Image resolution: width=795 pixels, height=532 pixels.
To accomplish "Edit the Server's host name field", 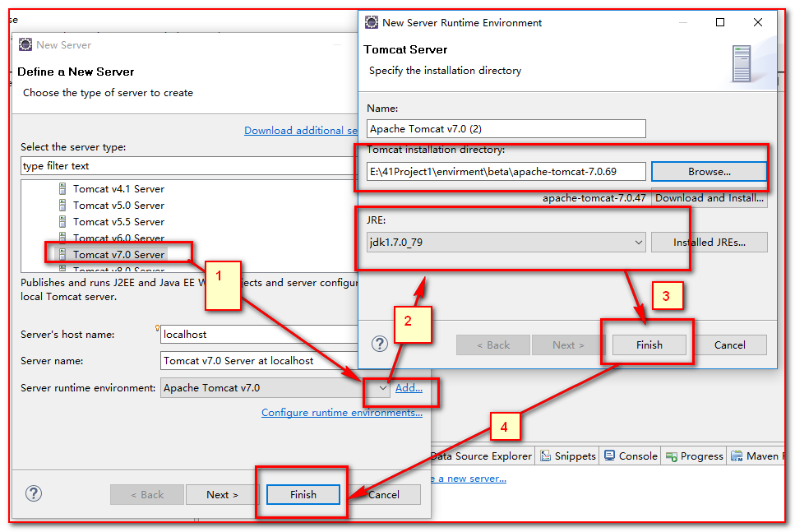I will point(259,334).
